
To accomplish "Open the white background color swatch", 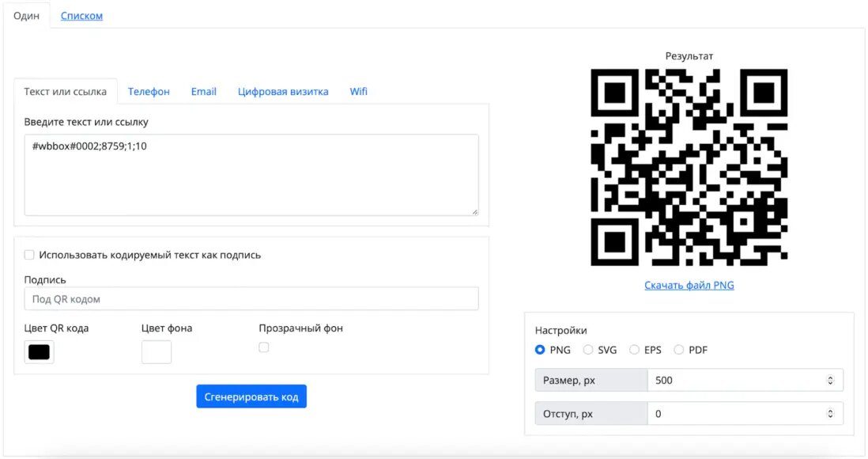I will (x=157, y=352).
